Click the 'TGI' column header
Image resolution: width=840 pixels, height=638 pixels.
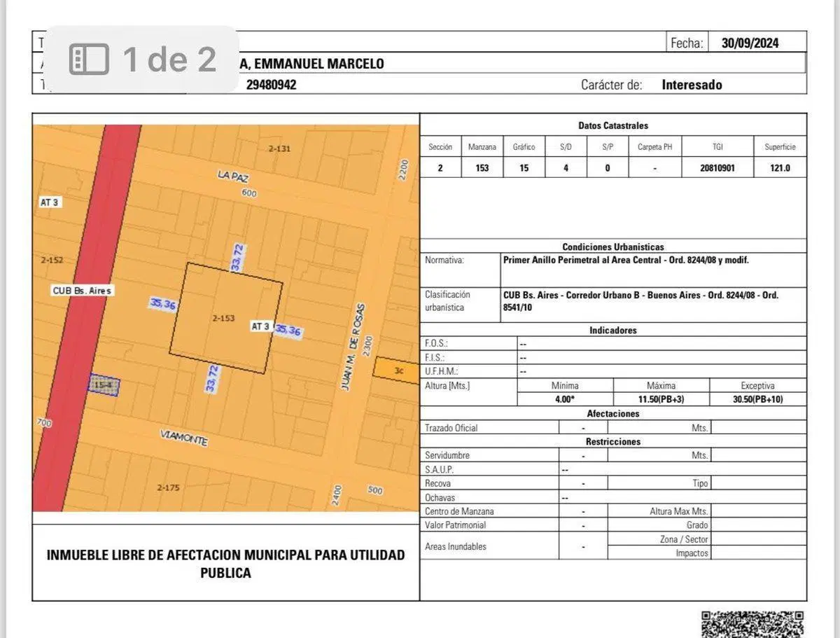718,147
